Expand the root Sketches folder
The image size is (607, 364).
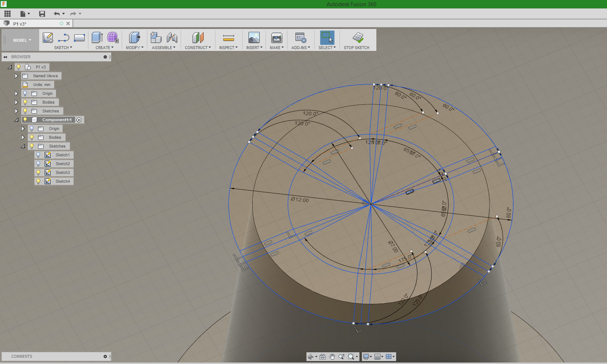(x=16, y=111)
